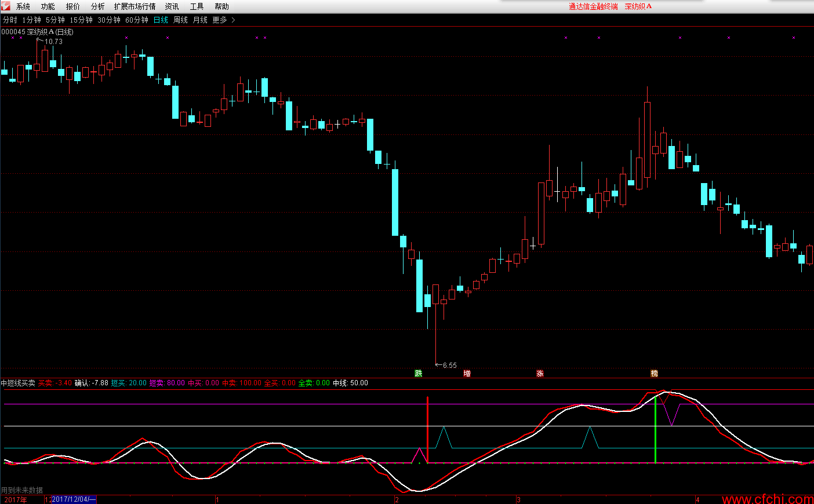Screen dimensions: 814x504
Task: Click the 全卖: 0.00 indicator value
Action: tap(314, 383)
